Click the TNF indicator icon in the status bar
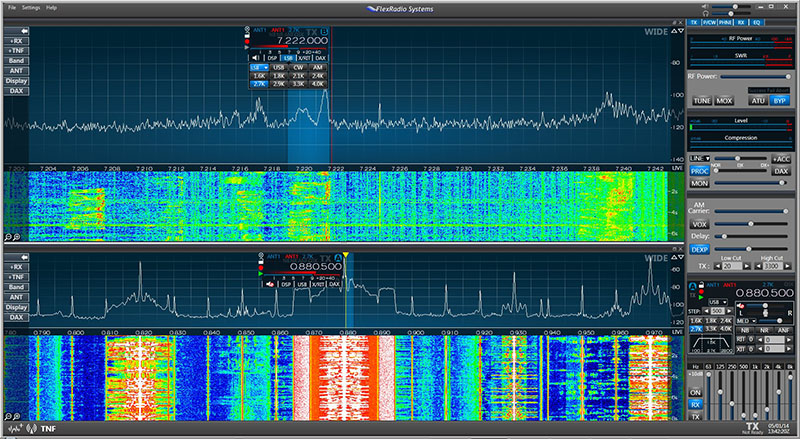This screenshot has height=439, width=800. 47,428
